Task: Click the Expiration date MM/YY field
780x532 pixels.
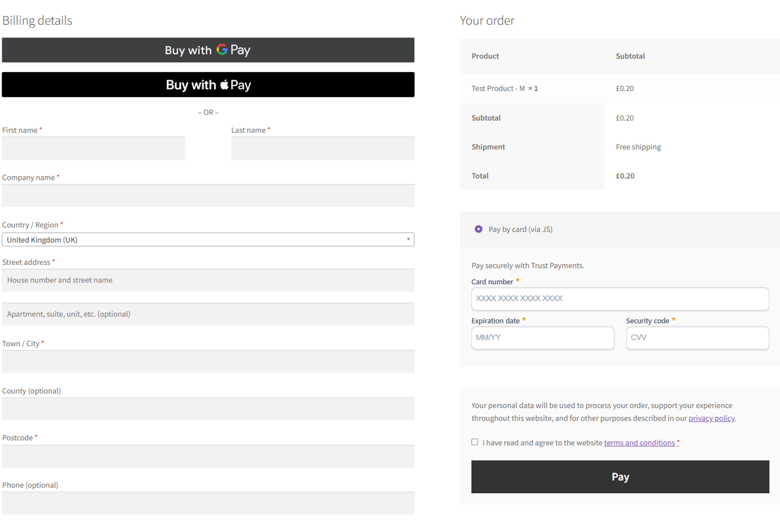Action: coord(543,338)
